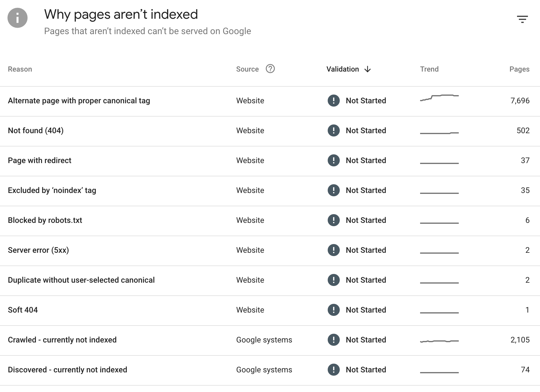The width and height of the screenshot is (540, 392).
Task: Click the alert icon for Page with redirect
Action: pyautogui.click(x=334, y=160)
